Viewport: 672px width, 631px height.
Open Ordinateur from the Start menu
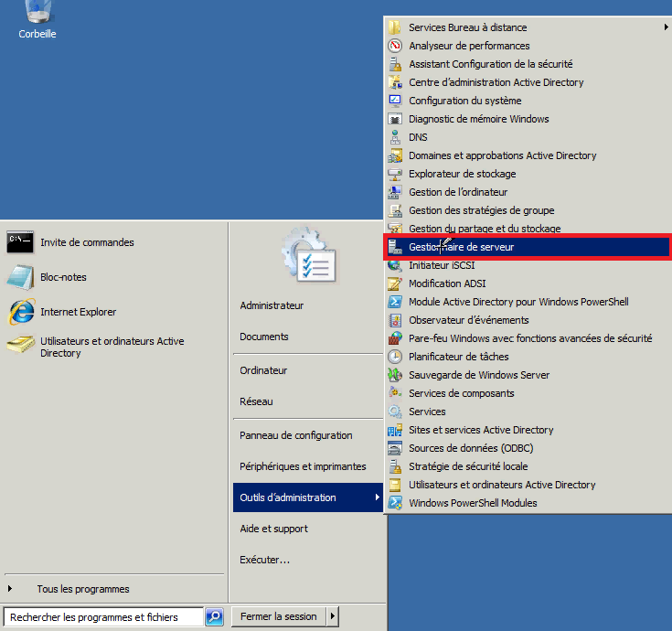263,370
